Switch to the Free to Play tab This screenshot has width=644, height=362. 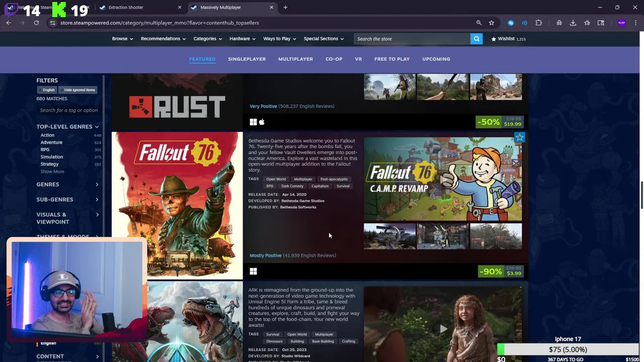[392, 59]
